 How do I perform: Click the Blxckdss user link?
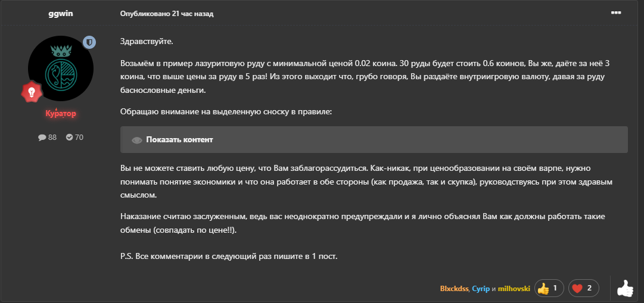454,288
